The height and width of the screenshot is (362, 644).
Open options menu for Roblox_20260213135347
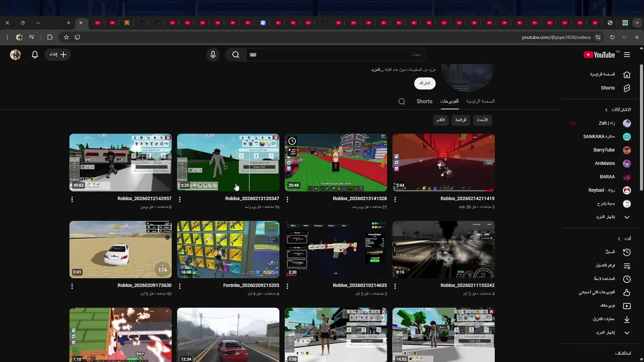click(180, 200)
